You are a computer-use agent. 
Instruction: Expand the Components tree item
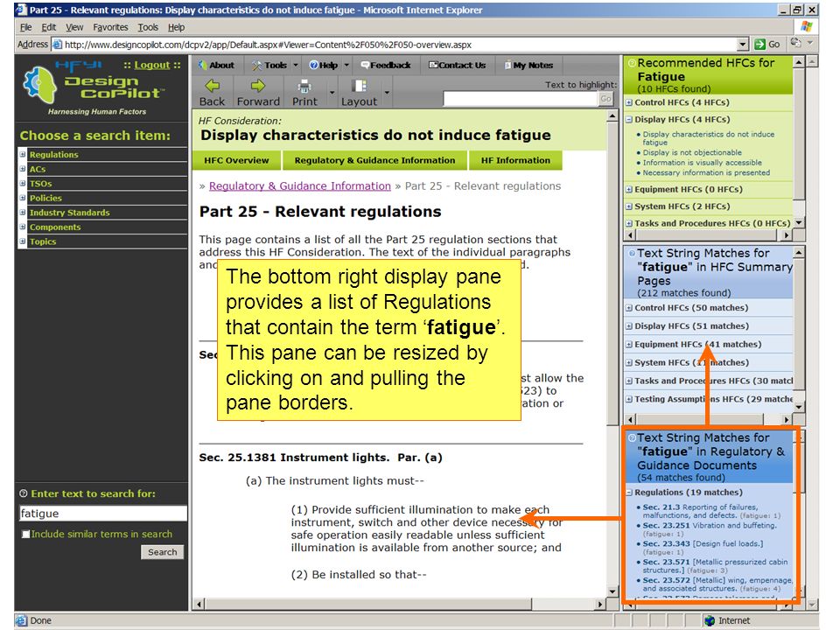[23, 227]
